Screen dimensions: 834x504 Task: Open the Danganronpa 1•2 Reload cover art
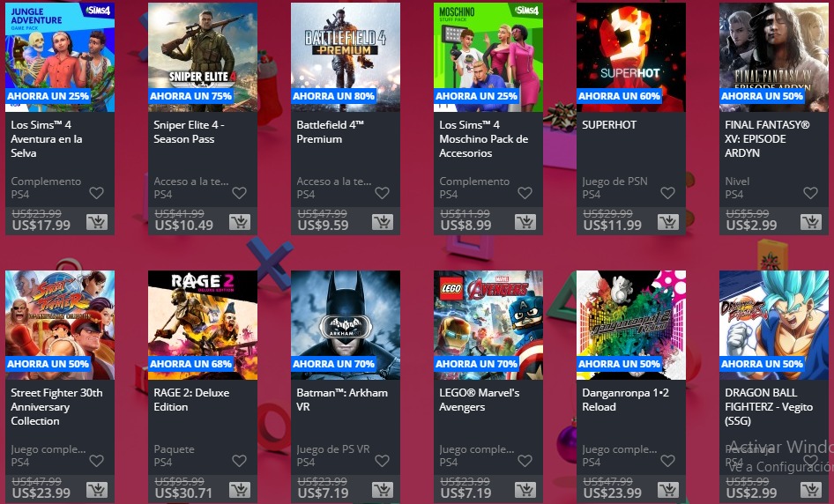click(x=631, y=325)
